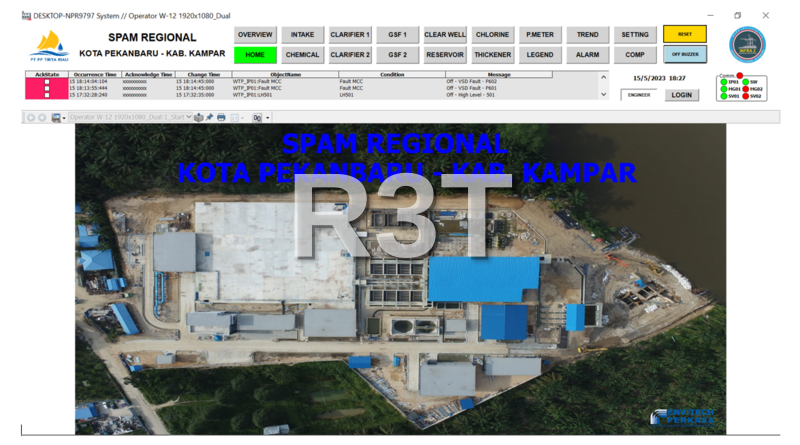The image size is (800, 445).
Task: Click the PT PP Tirta Riau logo
Action: coord(49,46)
